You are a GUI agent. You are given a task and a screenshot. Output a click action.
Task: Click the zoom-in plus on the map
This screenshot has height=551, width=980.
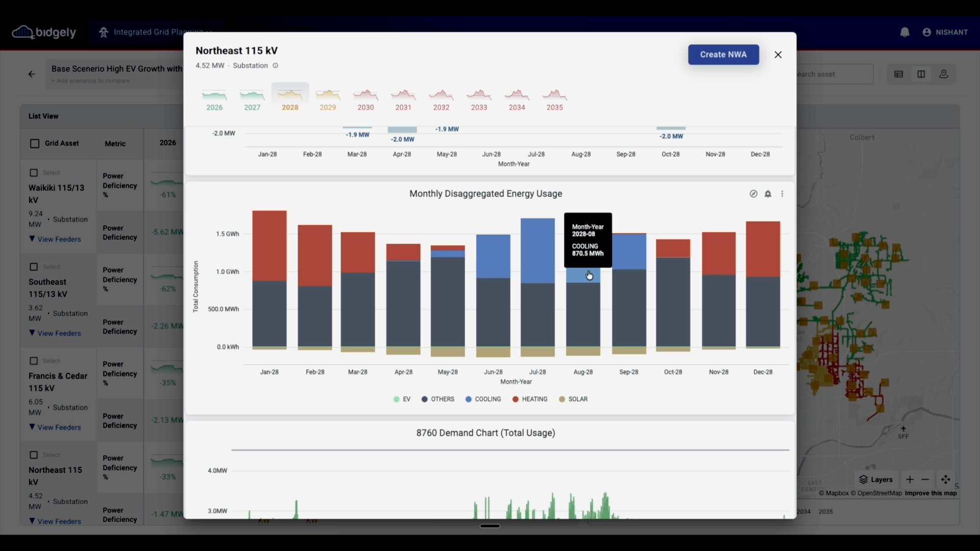pos(910,480)
